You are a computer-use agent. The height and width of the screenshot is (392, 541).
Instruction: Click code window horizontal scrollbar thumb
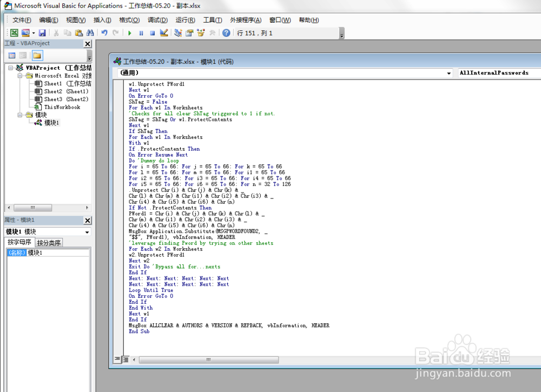pyautogui.click(x=209, y=360)
